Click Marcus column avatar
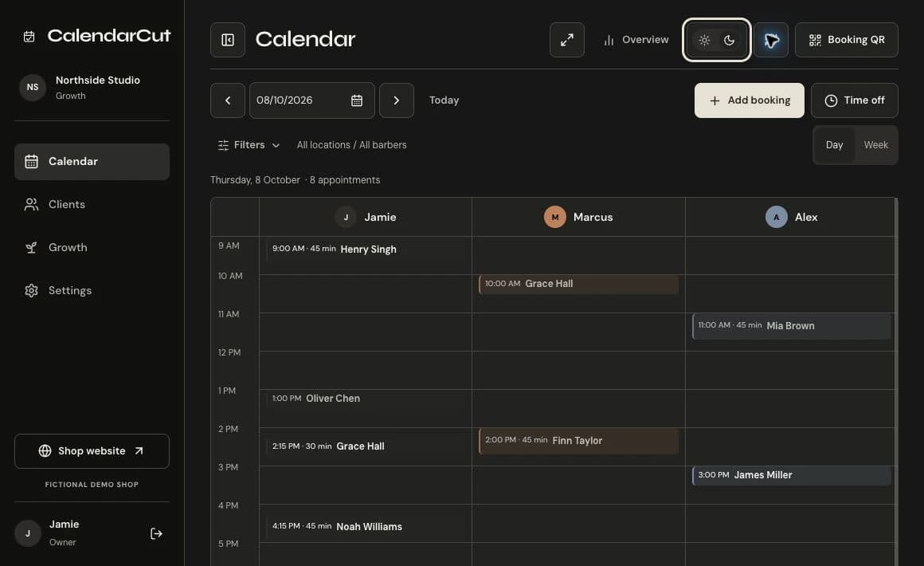924x566 pixels. click(555, 217)
